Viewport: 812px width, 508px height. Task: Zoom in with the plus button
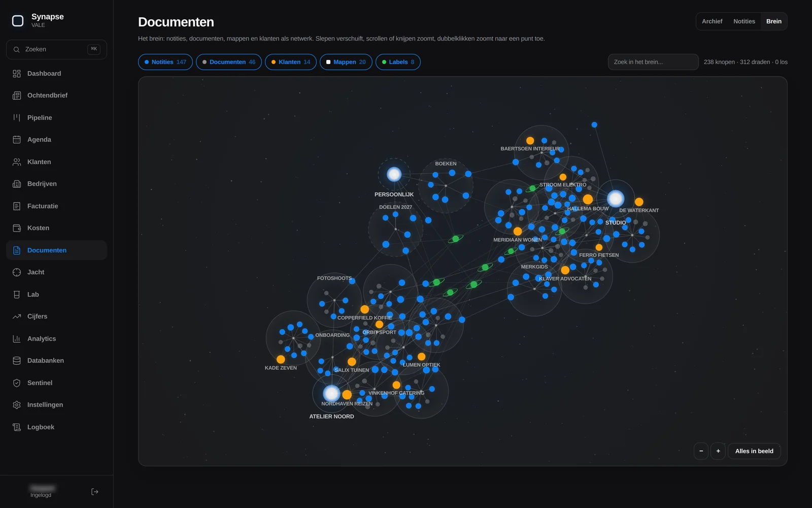pos(718,451)
